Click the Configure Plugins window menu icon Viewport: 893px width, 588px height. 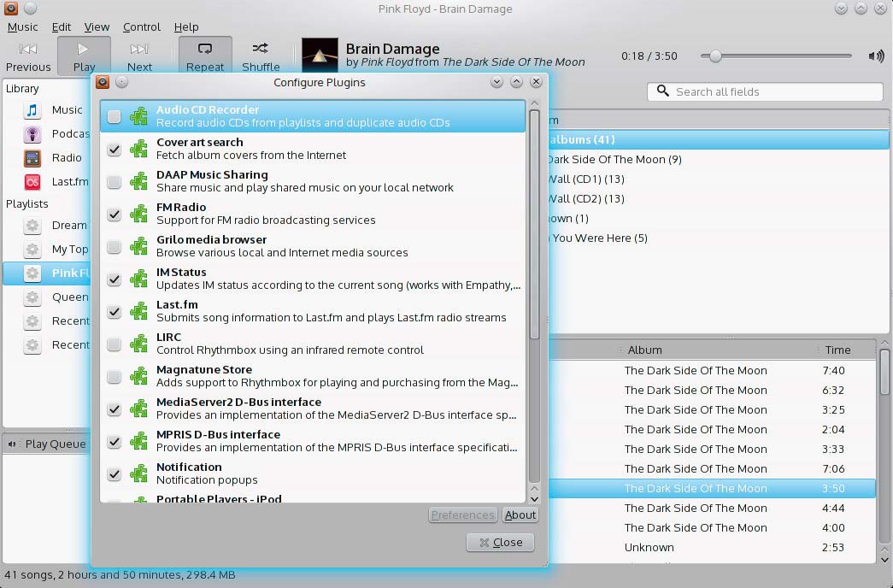(x=103, y=82)
